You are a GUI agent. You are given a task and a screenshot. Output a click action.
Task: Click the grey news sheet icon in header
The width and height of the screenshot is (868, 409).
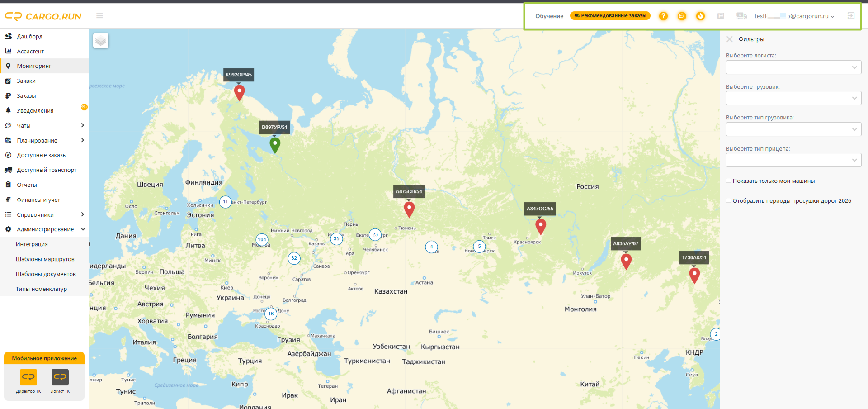point(721,16)
